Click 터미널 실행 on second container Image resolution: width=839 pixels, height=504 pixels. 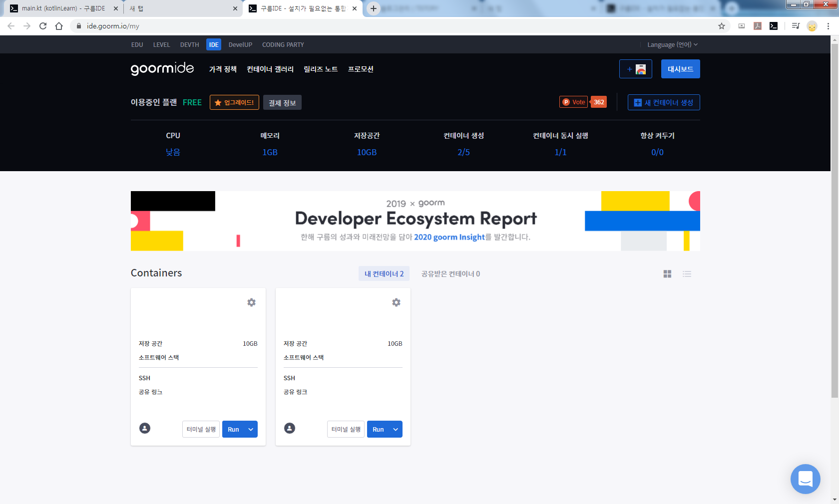(x=346, y=429)
